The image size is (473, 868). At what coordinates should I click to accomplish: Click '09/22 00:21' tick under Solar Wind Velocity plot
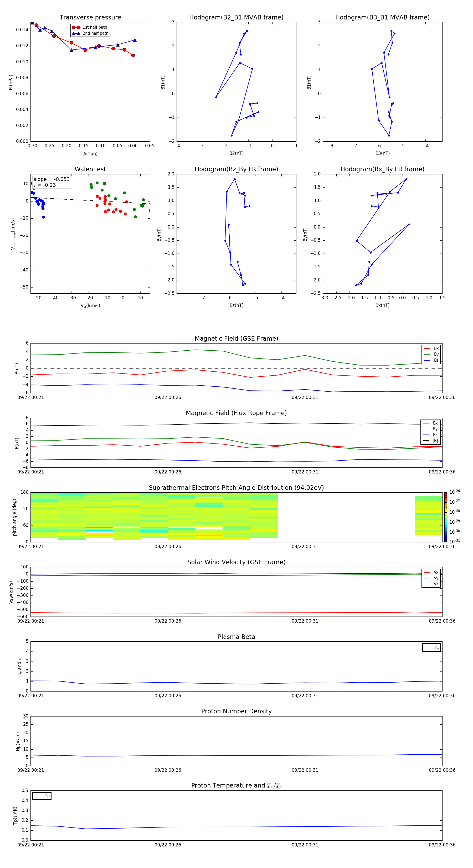[31, 621]
